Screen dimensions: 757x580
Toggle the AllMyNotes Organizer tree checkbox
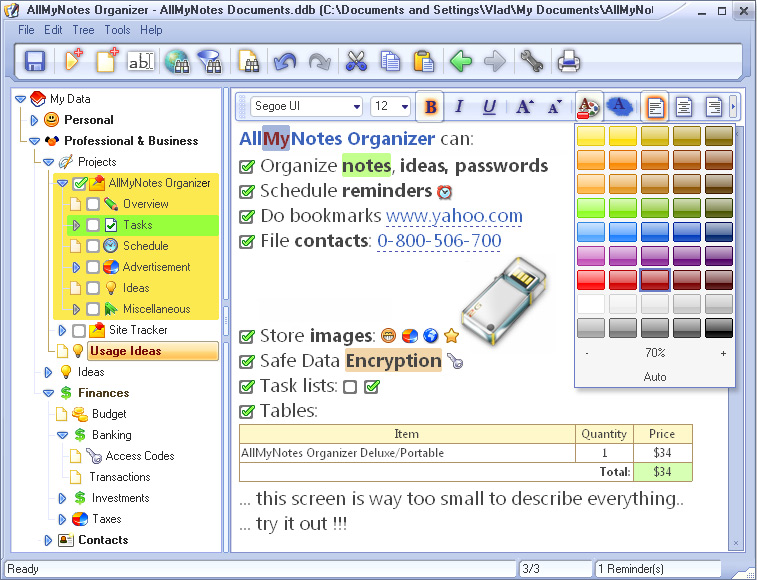[x=80, y=184]
